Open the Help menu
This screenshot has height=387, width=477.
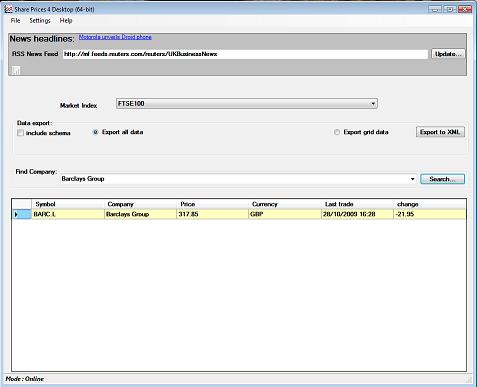[x=66, y=21]
